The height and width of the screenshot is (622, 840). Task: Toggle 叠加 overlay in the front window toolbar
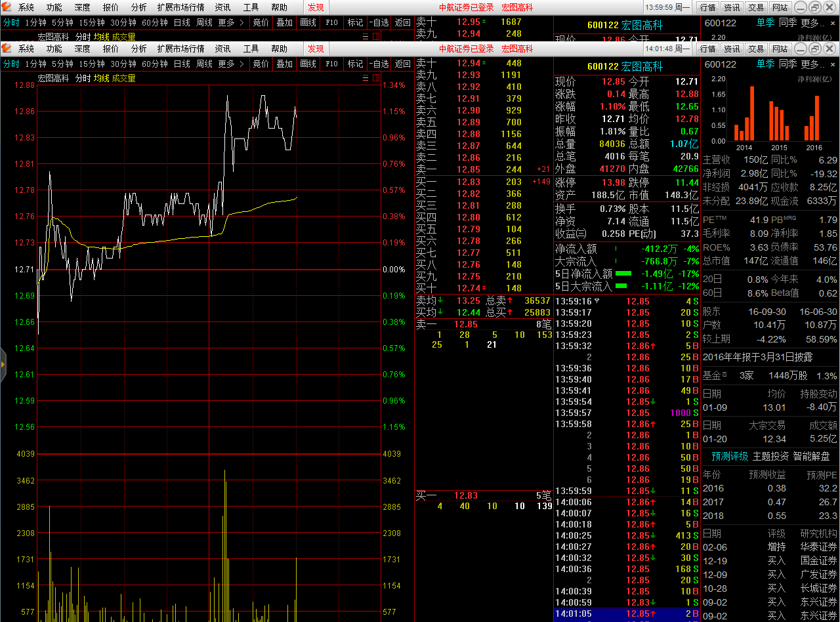click(284, 64)
